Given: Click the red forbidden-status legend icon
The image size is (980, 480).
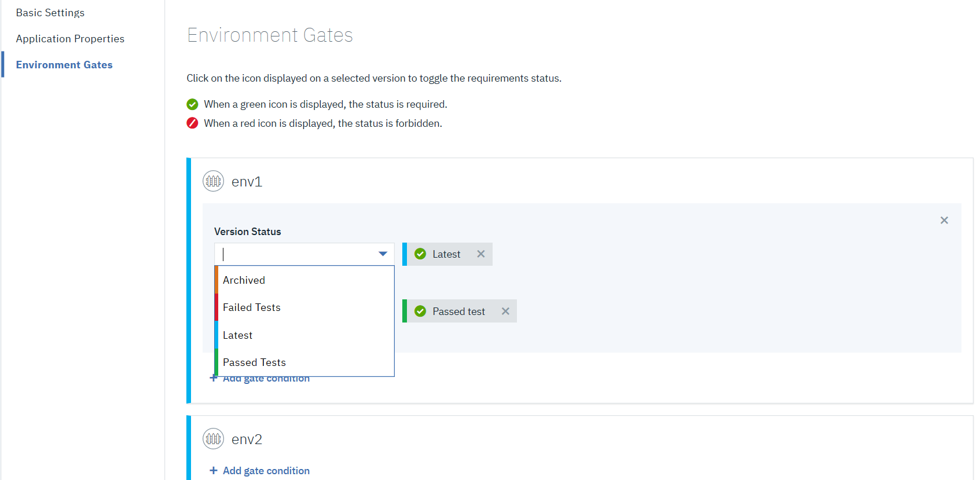Looking at the screenshot, I should pos(192,123).
